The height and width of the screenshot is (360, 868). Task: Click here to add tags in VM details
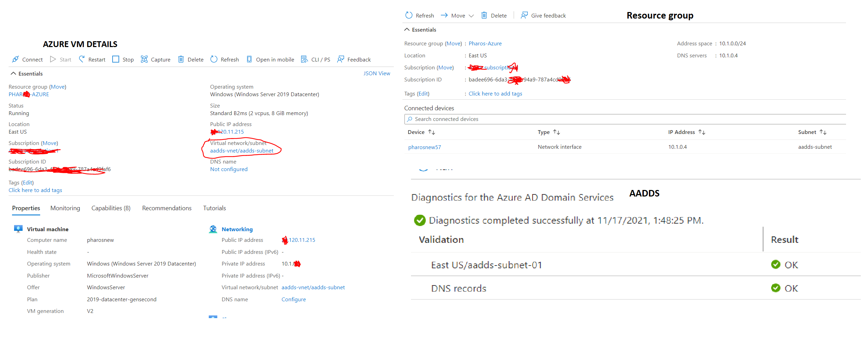click(x=35, y=190)
